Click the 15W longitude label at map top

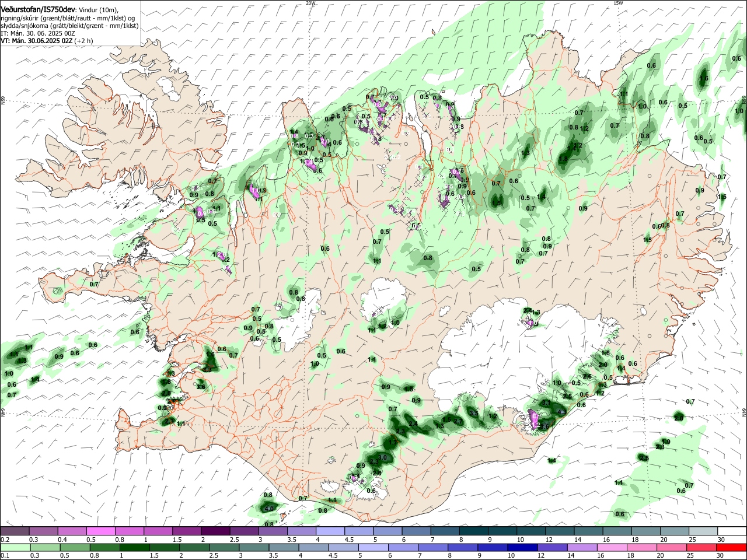pos(618,3)
